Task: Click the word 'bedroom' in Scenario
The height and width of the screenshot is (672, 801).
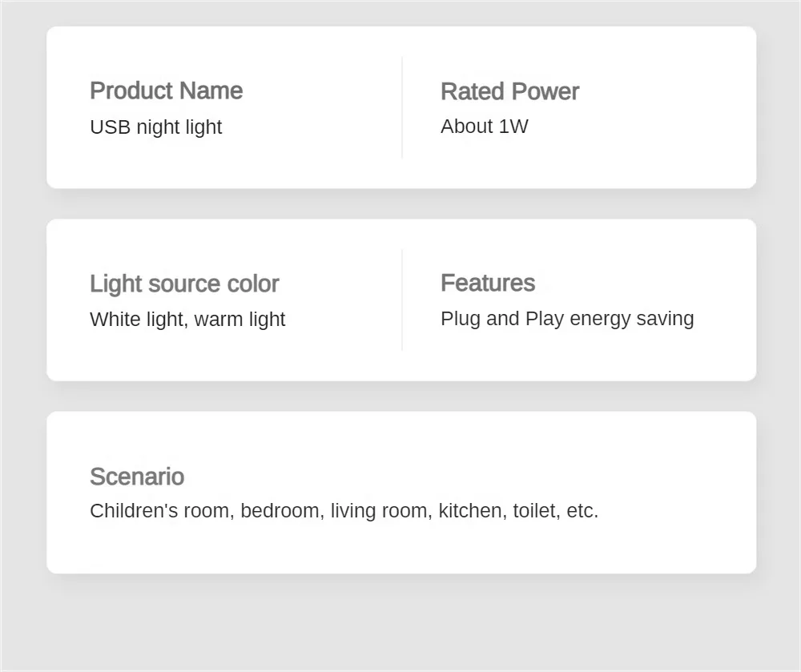Action: click(280, 510)
